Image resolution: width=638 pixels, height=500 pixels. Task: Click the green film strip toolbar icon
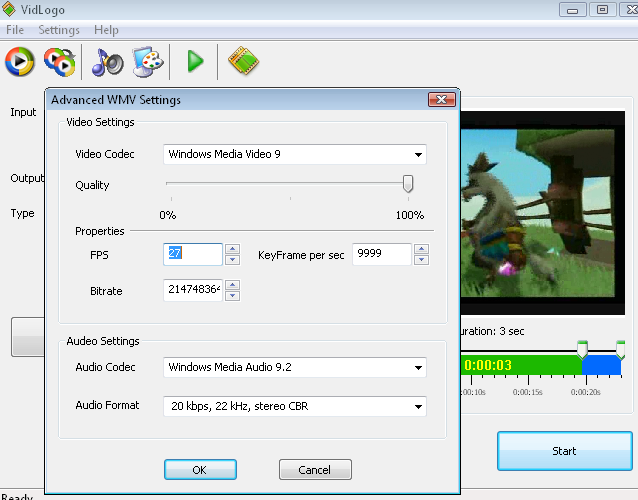click(x=243, y=61)
